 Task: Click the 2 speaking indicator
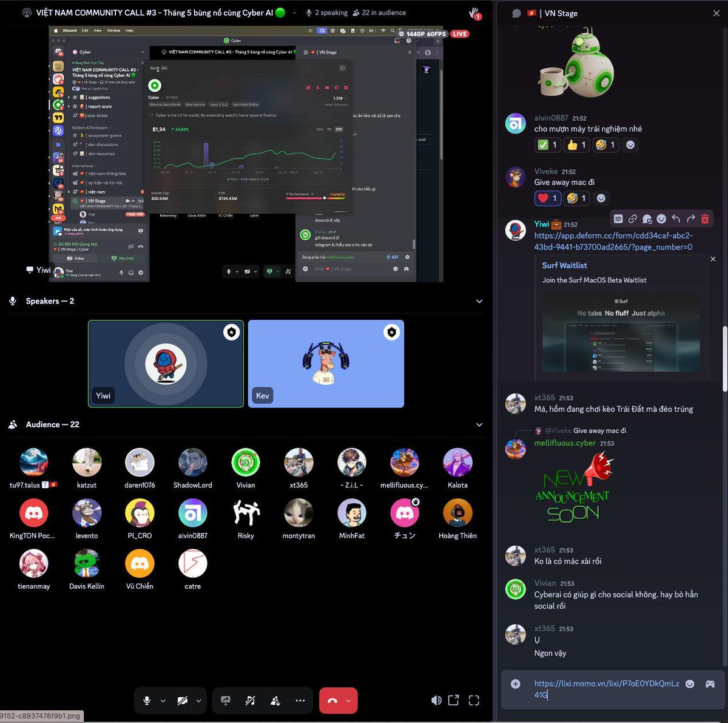[x=326, y=13]
